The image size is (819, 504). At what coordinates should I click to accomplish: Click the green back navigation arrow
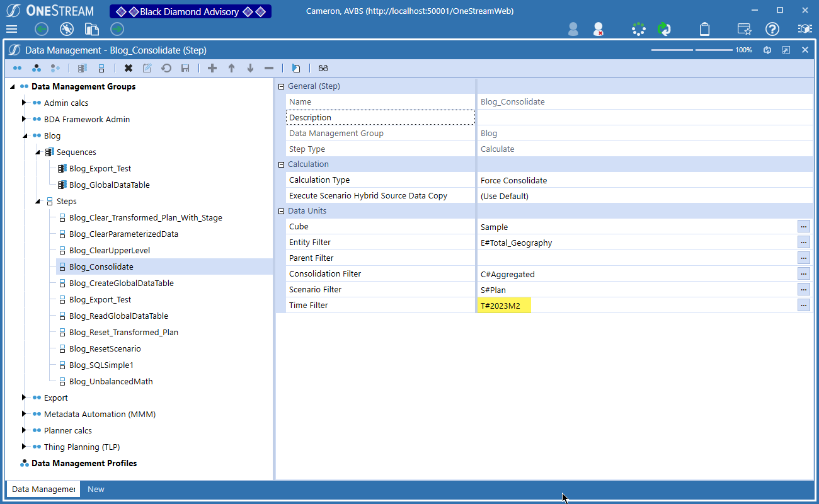pos(42,29)
